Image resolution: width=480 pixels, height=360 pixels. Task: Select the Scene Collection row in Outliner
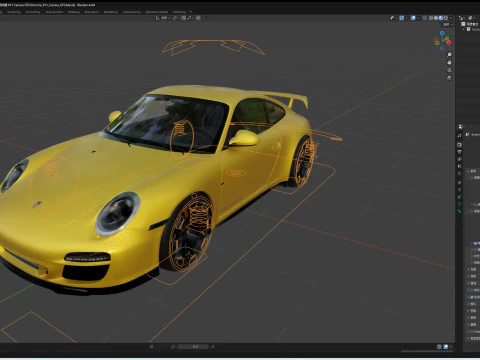(x=471, y=24)
